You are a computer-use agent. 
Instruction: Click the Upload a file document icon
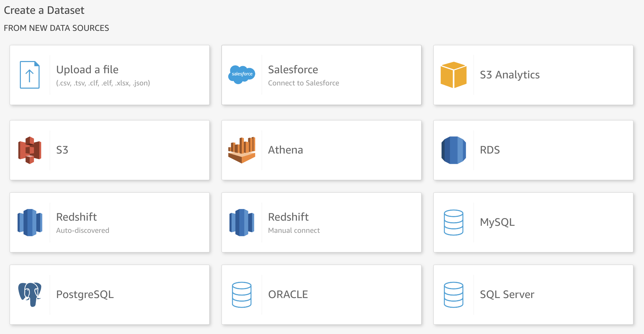click(x=30, y=75)
